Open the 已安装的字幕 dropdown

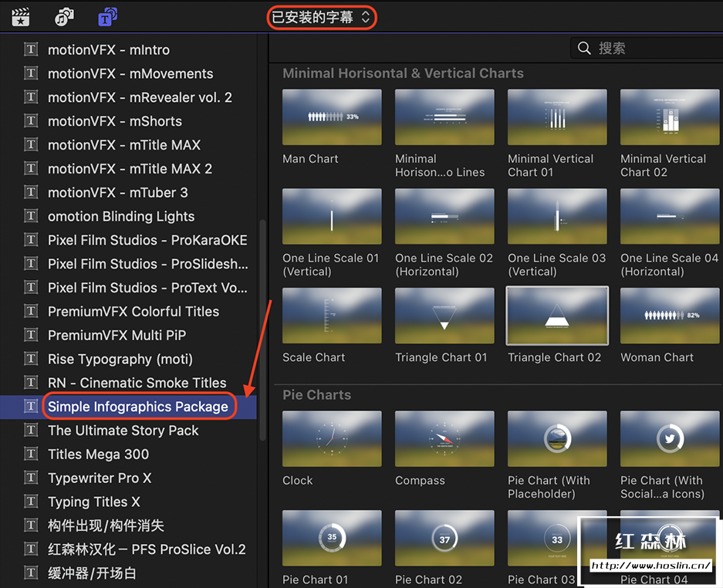point(322,18)
